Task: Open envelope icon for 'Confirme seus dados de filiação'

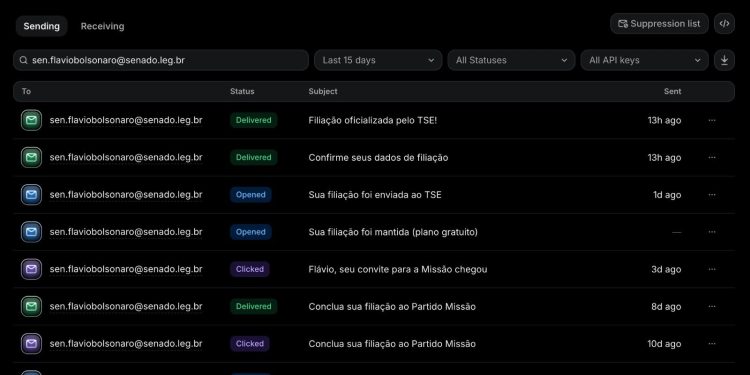Action: click(32, 157)
